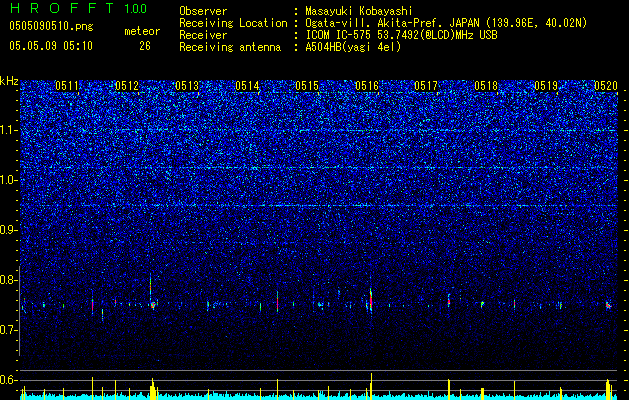Click the HROFFT 1.0.0 title text
This screenshot has height=400, width=629.
78,8
